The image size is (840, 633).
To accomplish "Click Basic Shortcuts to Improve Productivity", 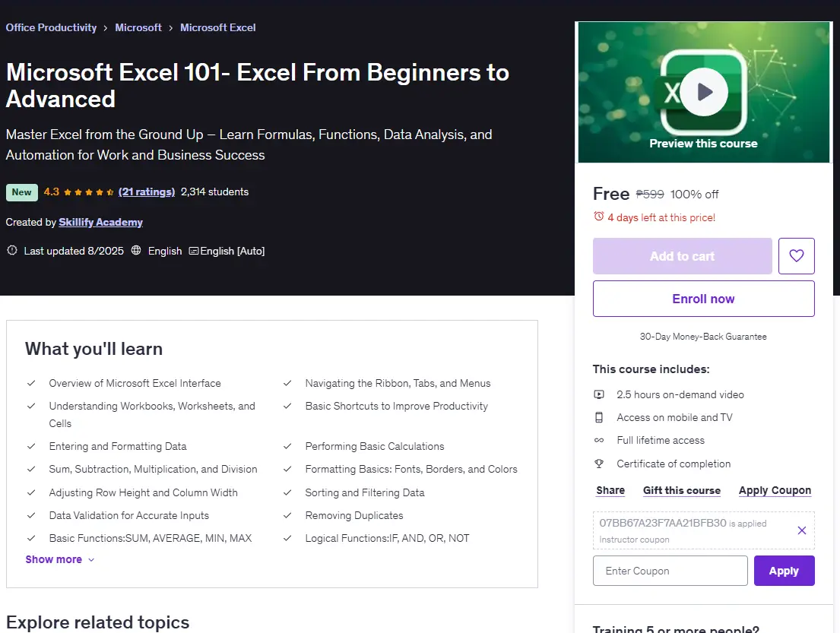I will [396, 406].
